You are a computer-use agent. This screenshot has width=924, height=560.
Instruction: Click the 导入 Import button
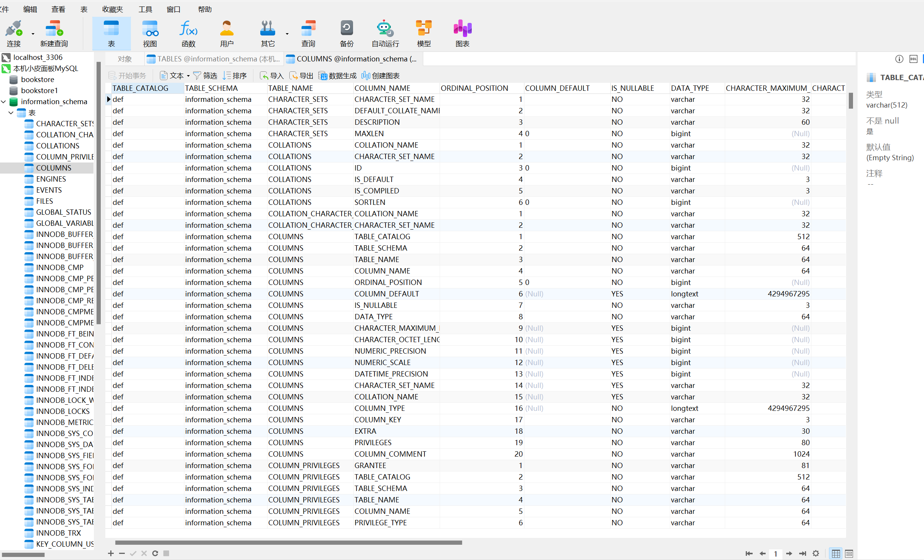[x=272, y=76]
